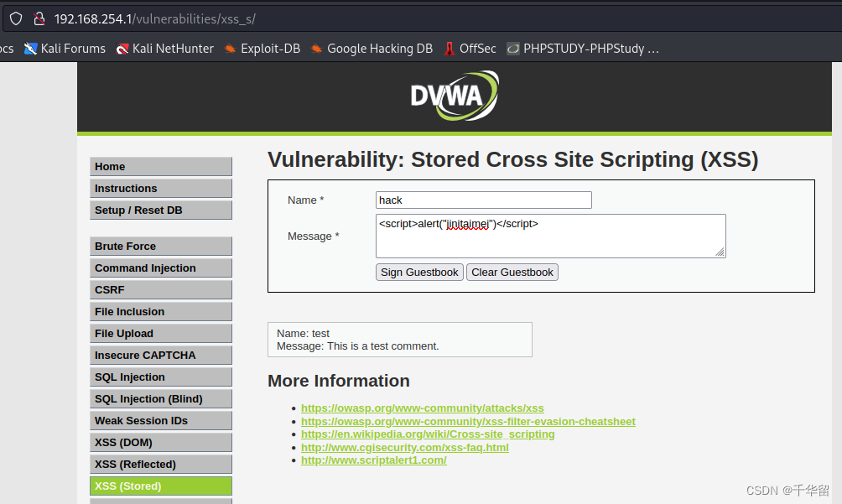Click the Stored Cross Site Scripting heading

pyautogui.click(x=512, y=160)
